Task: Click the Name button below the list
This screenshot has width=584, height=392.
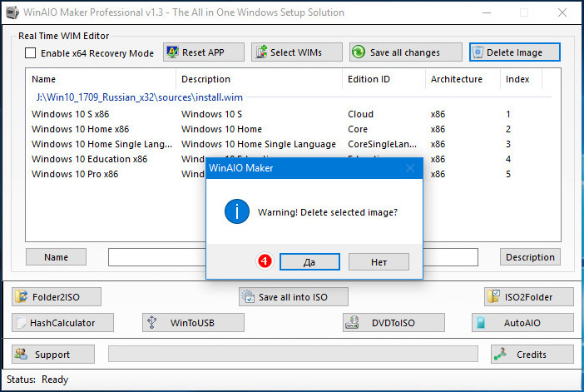Action: tap(57, 257)
